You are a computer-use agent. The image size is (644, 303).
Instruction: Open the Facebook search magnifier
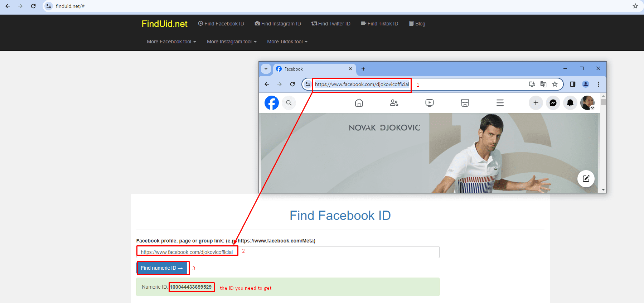tap(289, 103)
